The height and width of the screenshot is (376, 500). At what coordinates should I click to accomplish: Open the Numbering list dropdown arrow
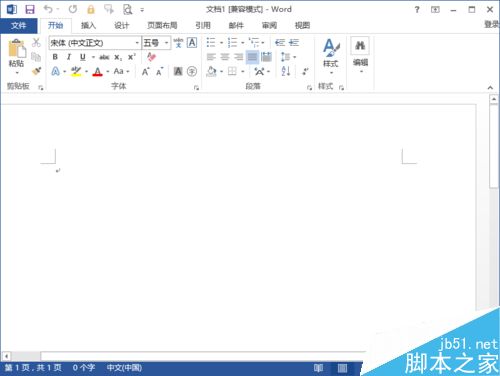point(242,43)
